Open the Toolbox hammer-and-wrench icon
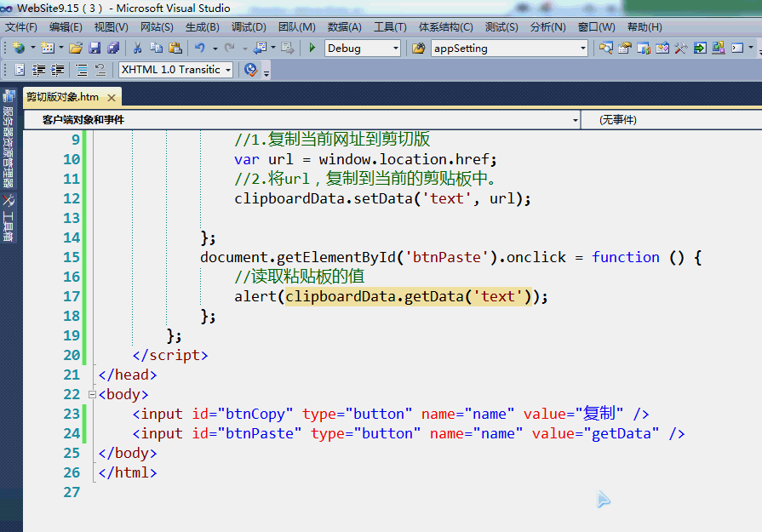 click(680, 49)
